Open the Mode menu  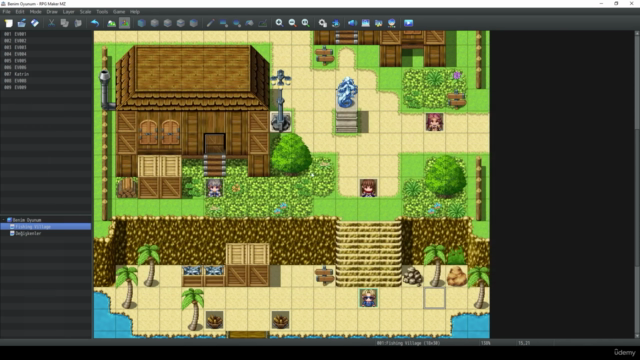[x=36, y=12]
